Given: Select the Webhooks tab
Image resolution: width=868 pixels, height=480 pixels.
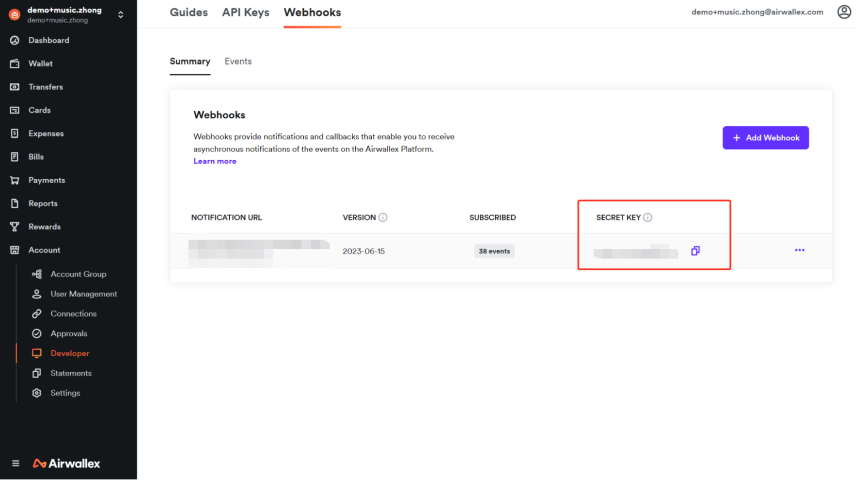Looking at the screenshot, I should (312, 13).
